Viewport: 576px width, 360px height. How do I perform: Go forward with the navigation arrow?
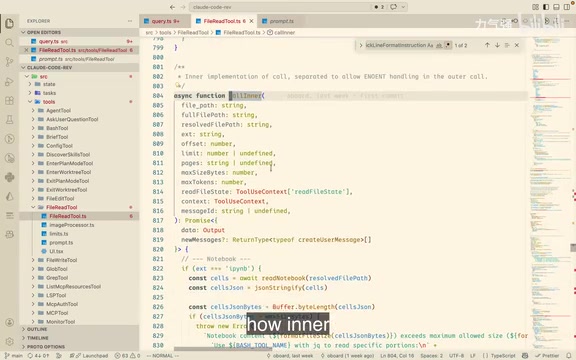(183, 7)
